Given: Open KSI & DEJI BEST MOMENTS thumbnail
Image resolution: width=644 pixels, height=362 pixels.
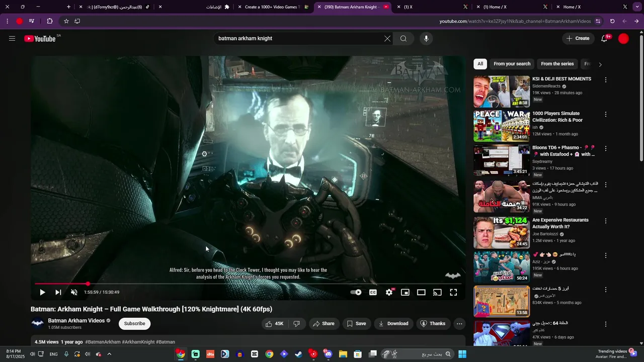Looking at the screenshot, I should coord(502,92).
